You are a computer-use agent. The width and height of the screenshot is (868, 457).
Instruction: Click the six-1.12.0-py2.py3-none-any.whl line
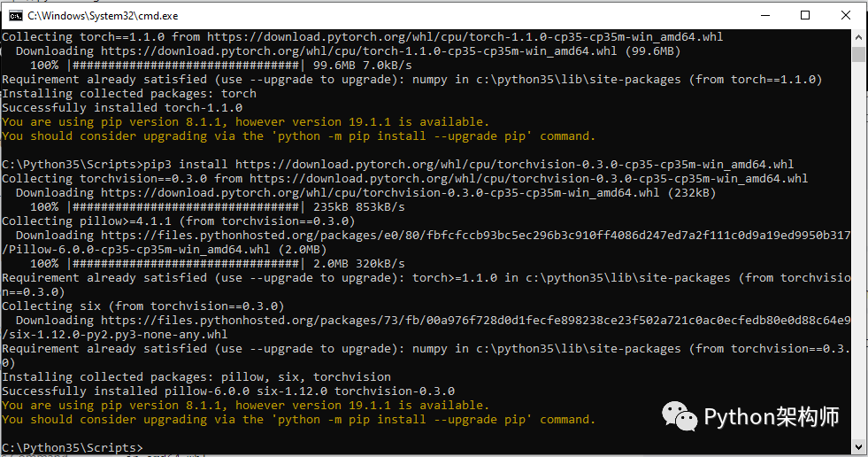pyautogui.click(x=115, y=335)
